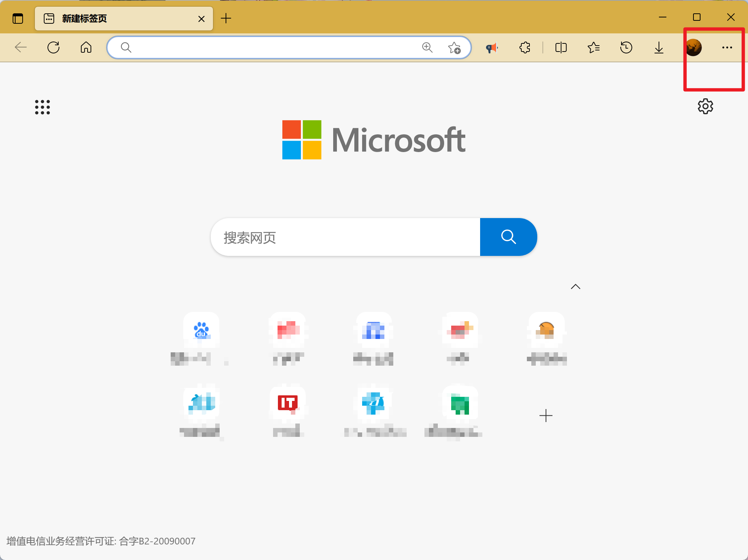Image resolution: width=748 pixels, height=560 pixels.
Task: Add this page to favorites
Action: point(454,47)
